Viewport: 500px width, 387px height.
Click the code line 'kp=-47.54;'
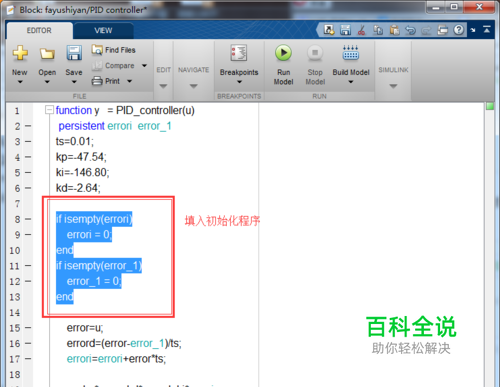[x=81, y=157]
